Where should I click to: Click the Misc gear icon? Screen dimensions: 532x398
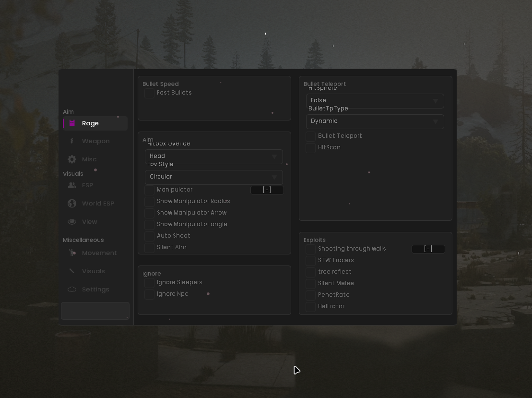click(72, 159)
